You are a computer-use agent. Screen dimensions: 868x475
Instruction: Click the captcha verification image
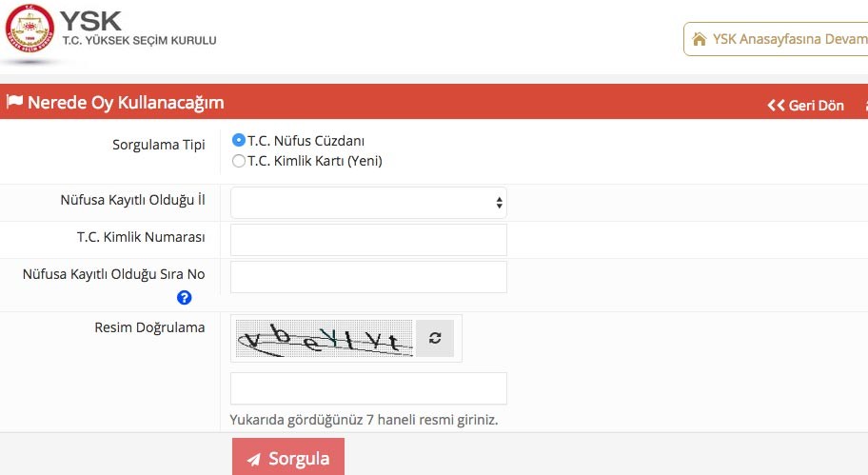[324, 339]
